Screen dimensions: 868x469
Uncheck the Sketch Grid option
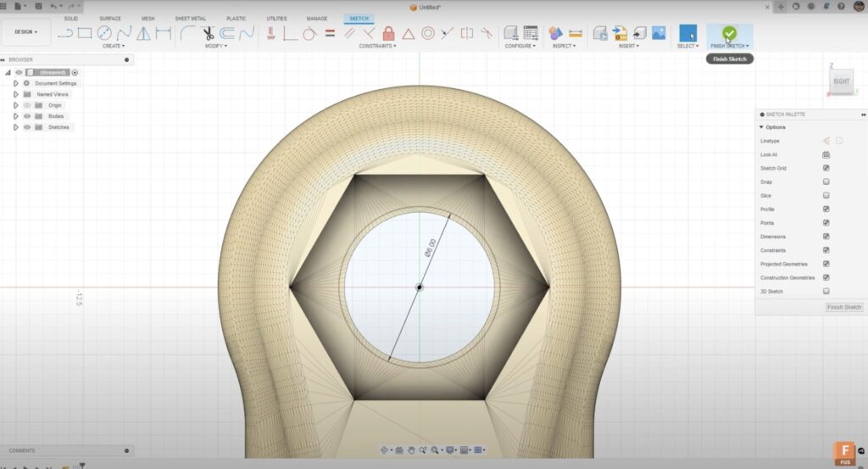point(826,168)
